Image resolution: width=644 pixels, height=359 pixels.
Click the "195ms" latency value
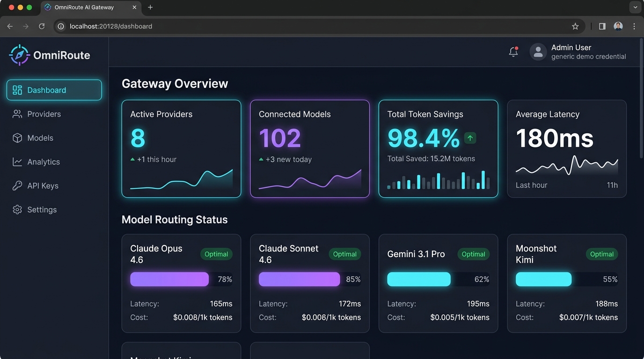tap(478, 304)
